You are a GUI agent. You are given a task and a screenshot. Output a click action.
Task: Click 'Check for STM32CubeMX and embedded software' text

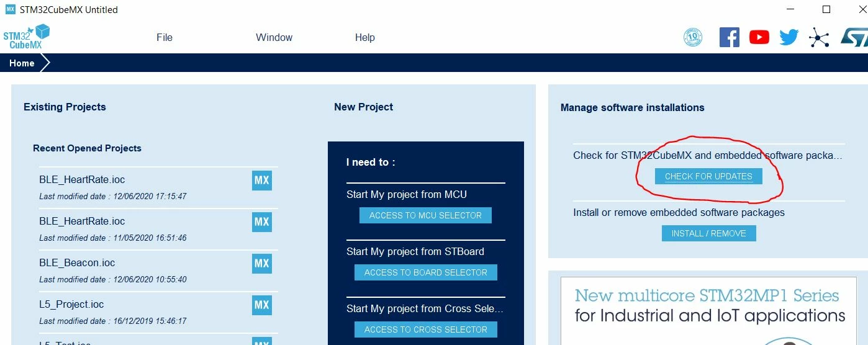708,155
